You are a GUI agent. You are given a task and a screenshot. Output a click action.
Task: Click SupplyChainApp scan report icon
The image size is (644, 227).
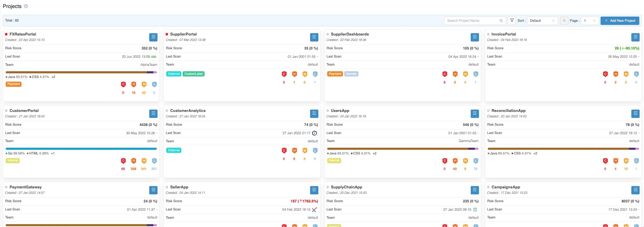475,210
